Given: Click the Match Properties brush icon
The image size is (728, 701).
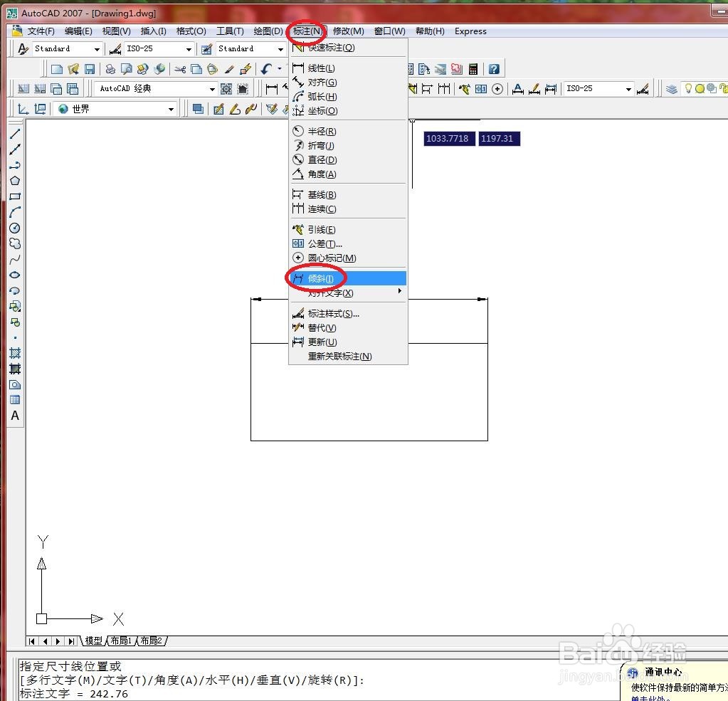Looking at the screenshot, I should pyautogui.click(x=229, y=69).
